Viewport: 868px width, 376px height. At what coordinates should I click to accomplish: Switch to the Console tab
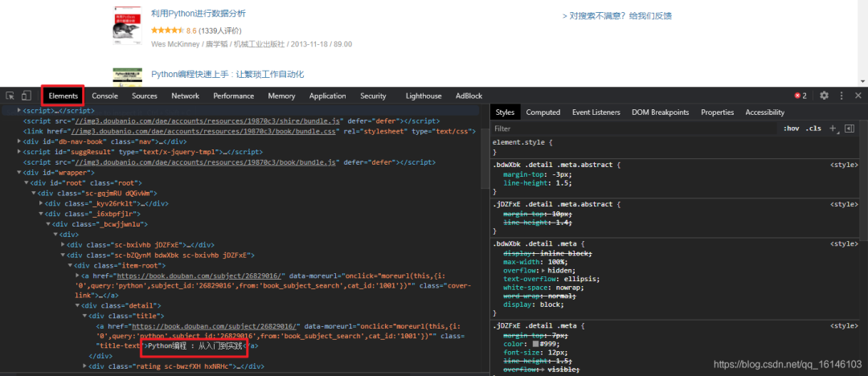(104, 96)
